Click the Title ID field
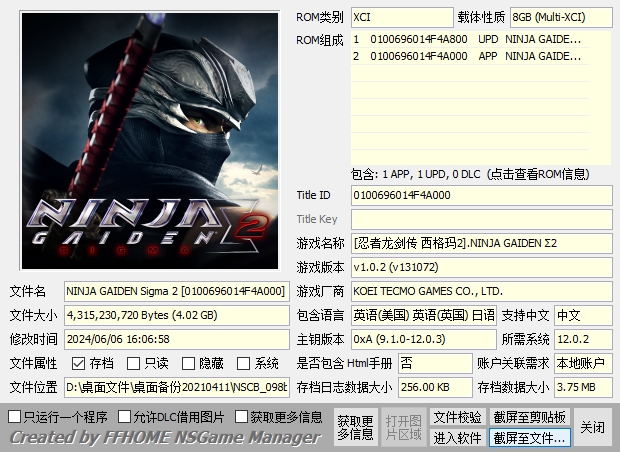 click(x=481, y=195)
